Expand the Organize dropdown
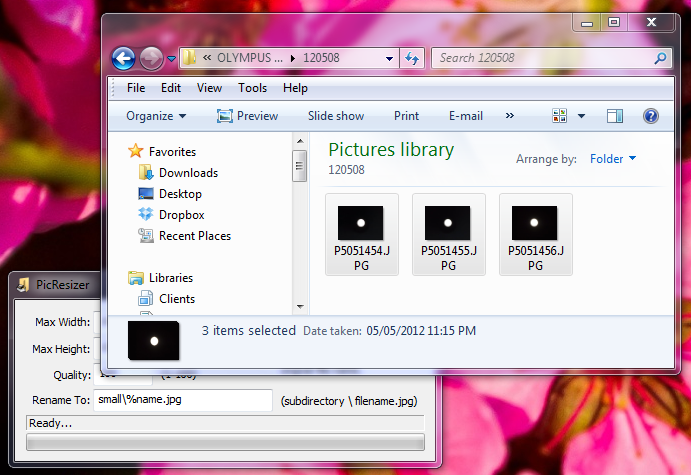Screen dimensions: 691x475 (156, 116)
